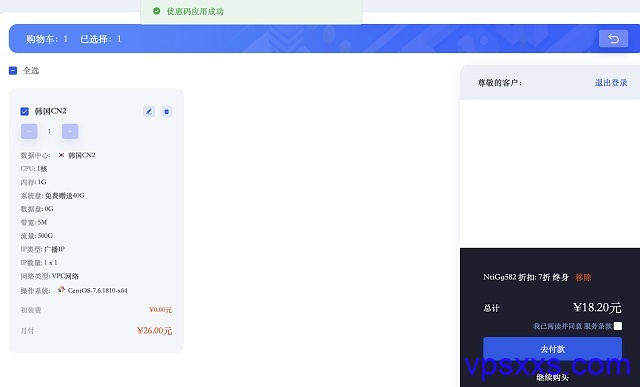Click the 流量: 500G row
Viewport: 640px width, 387px height.
click(37, 236)
